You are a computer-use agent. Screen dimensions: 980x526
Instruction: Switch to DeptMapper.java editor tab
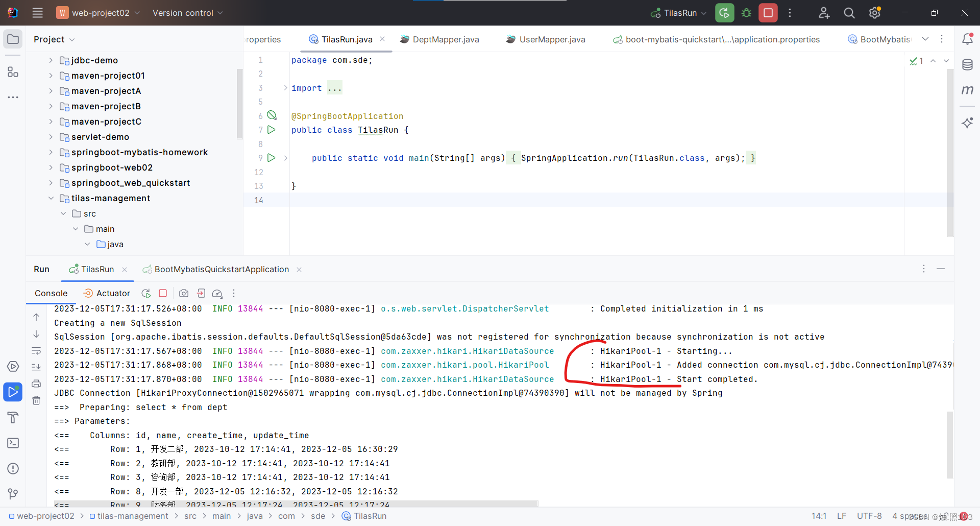pos(439,39)
